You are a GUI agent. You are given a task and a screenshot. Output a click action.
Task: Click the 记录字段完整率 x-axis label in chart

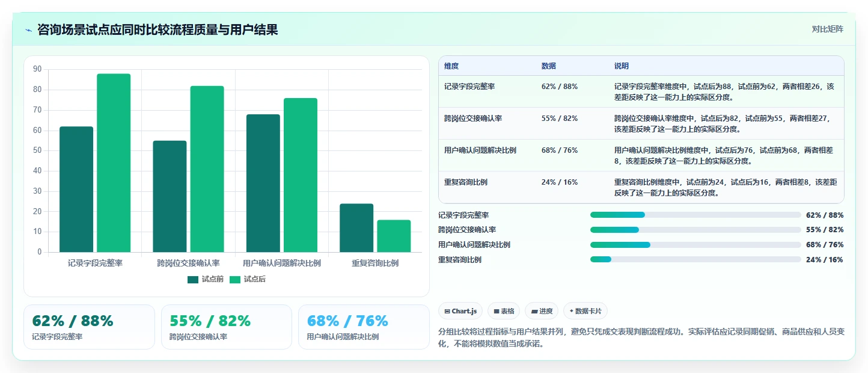point(95,263)
